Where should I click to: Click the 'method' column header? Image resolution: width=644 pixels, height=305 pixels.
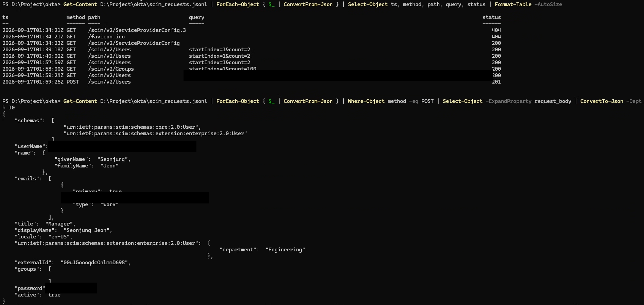[x=75, y=17]
